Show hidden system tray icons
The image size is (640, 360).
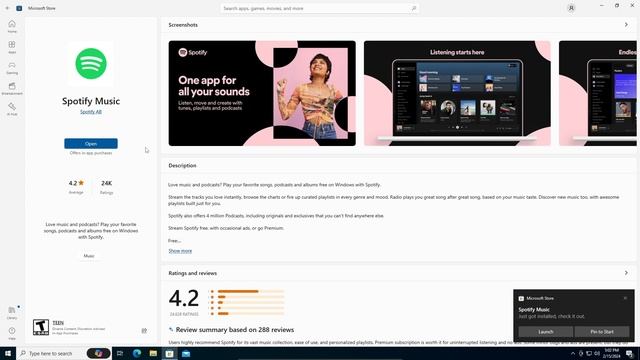(573, 353)
